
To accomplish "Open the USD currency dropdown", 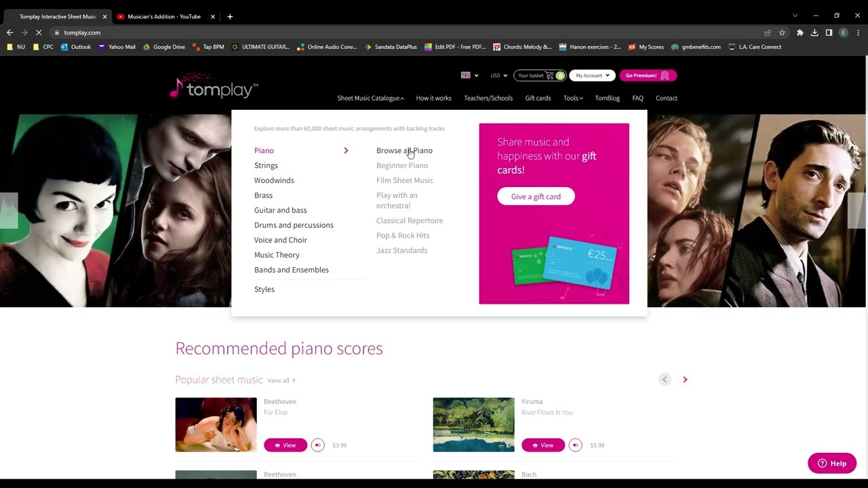I will pos(498,75).
